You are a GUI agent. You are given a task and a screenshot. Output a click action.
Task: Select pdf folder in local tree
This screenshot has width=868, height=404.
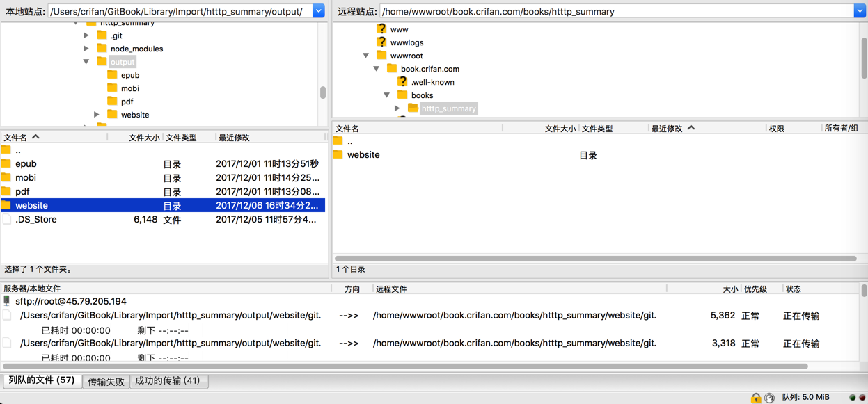(x=127, y=102)
